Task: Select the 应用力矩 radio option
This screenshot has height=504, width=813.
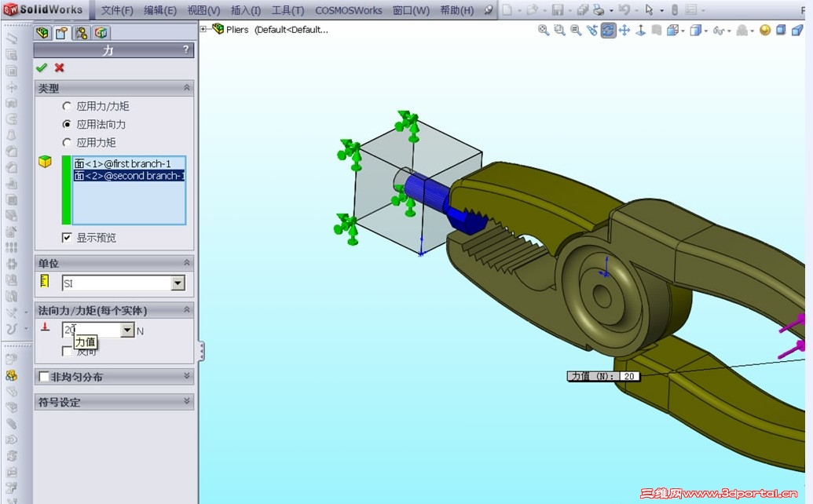Action: [66, 142]
